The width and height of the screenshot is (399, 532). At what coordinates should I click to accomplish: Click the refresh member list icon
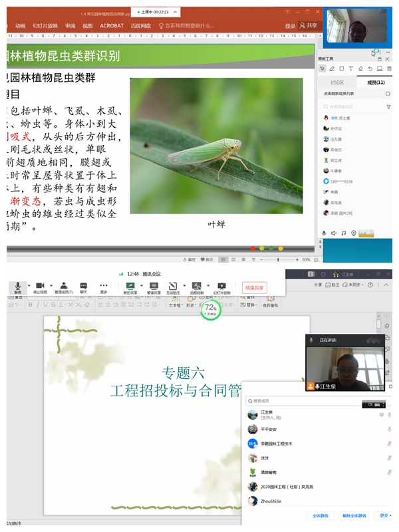coord(388,94)
